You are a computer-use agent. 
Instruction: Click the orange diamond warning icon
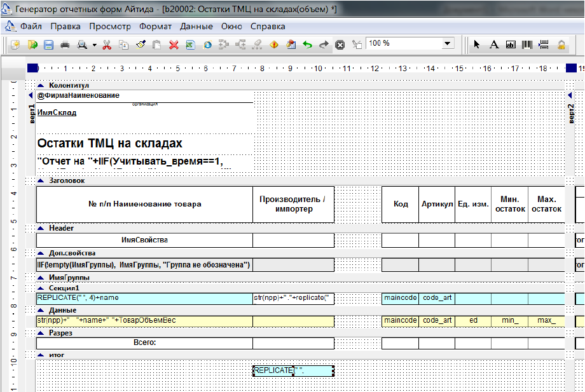point(274,45)
